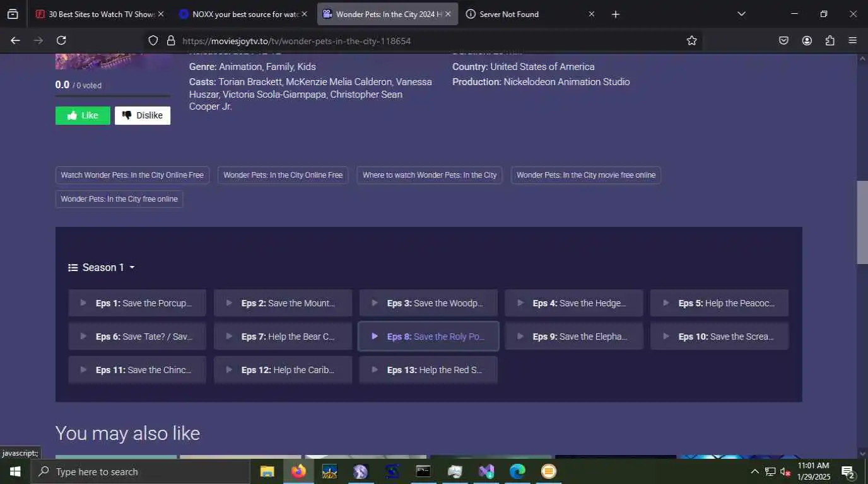Open 'Wonder Pets: In the City Online Free' tag
The height and width of the screenshot is (484, 868).
283,175
